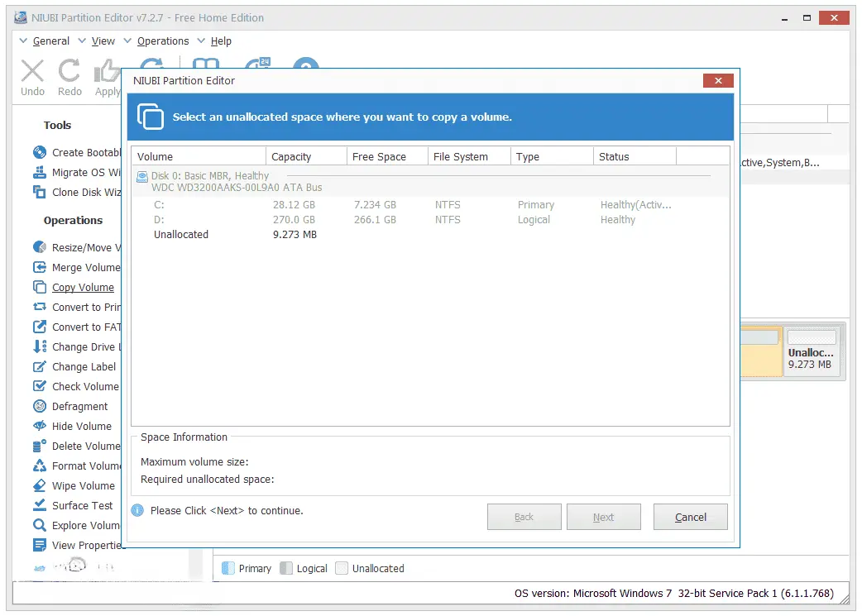
Task: Click the Logical legend color swatch
Action: [x=286, y=568]
